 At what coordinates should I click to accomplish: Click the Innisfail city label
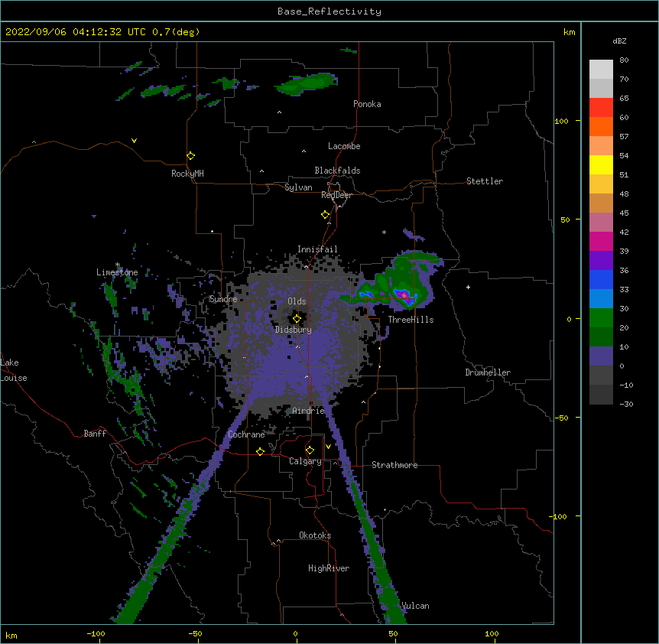(317, 249)
